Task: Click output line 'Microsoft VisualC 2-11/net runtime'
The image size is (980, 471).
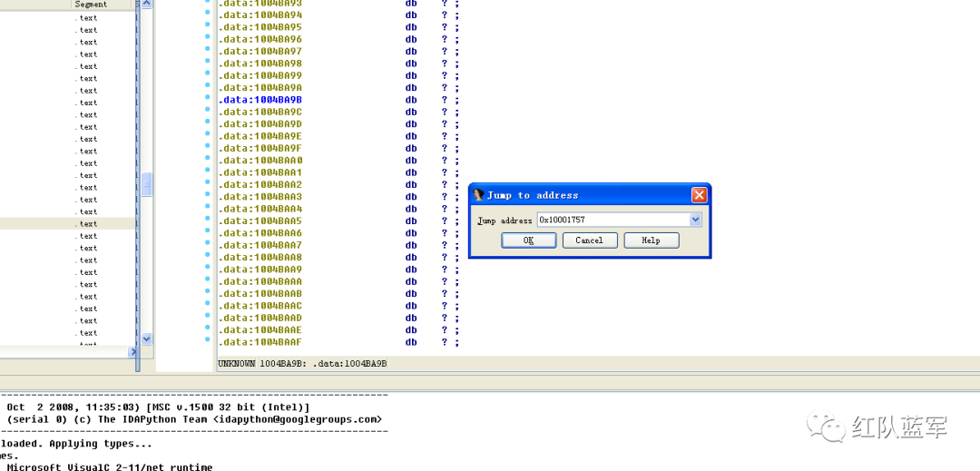Action: pyautogui.click(x=110, y=467)
